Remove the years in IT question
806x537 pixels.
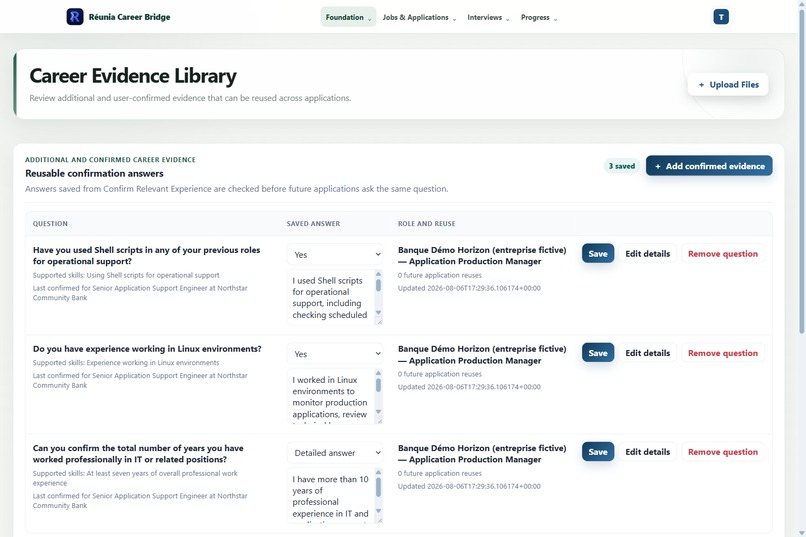click(723, 452)
